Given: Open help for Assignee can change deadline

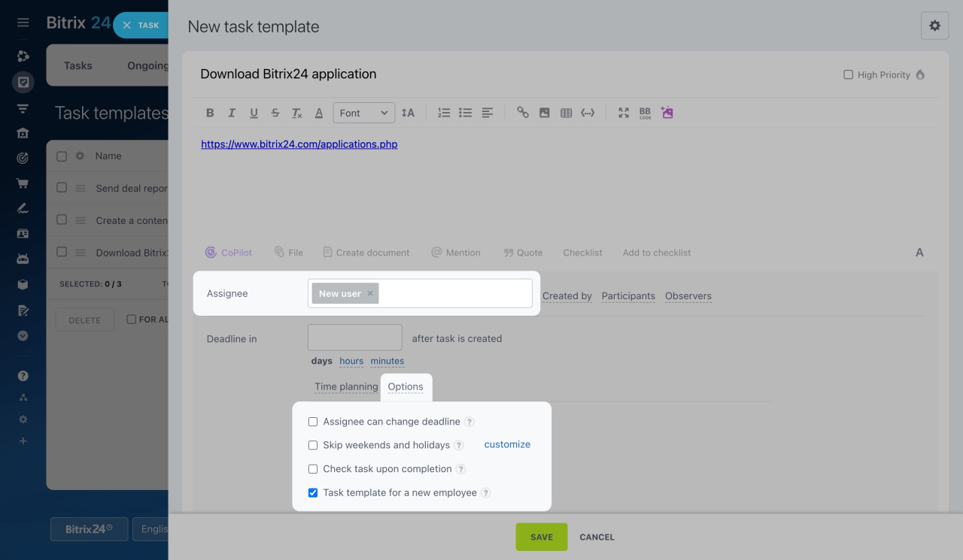Looking at the screenshot, I should 469,422.
